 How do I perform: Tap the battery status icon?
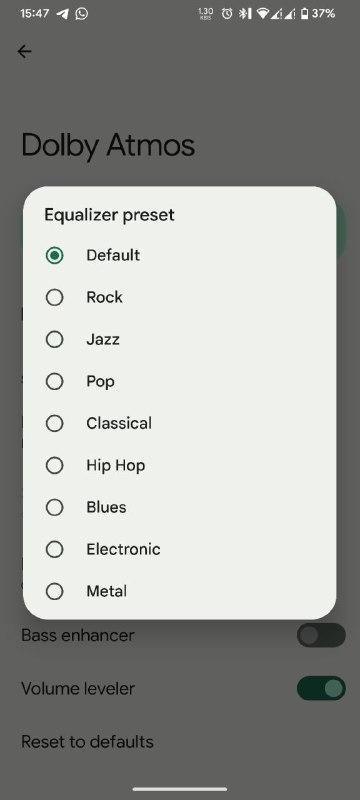click(x=304, y=14)
